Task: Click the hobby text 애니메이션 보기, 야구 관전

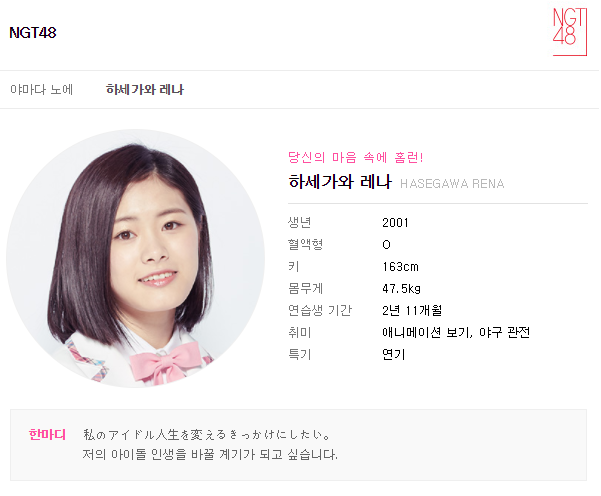Action: click(456, 332)
